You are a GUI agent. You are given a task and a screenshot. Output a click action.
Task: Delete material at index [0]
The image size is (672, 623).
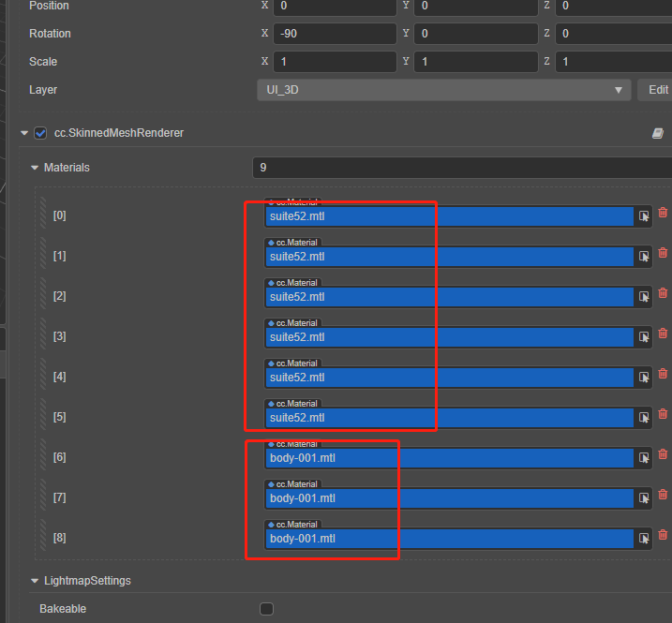pyautogui.click(x=663, y=212)
